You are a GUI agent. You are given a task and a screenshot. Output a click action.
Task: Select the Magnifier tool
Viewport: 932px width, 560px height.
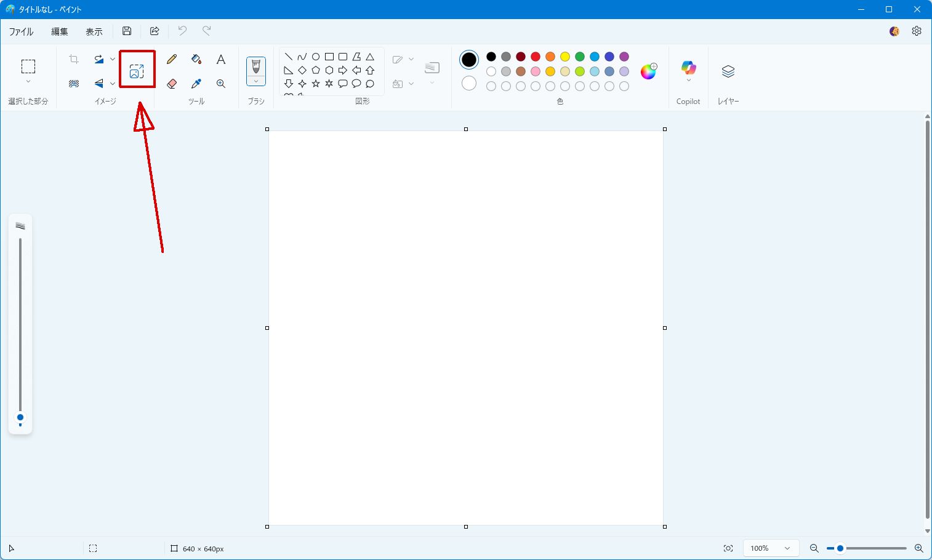(221, 83)
